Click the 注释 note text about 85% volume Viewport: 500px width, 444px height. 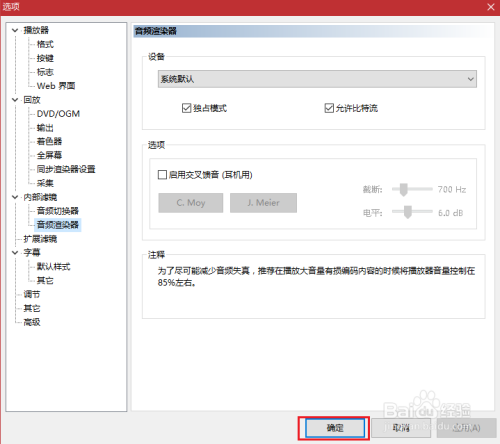tap(316, 277)
